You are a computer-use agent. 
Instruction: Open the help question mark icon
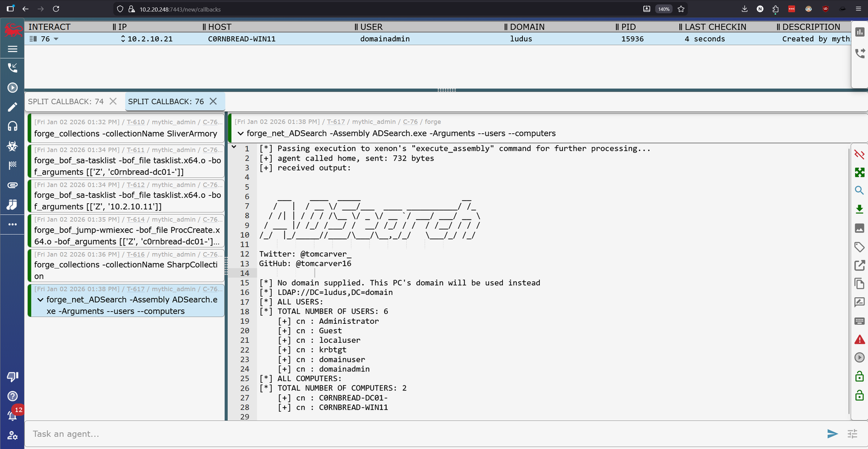(x=12, y=396)
